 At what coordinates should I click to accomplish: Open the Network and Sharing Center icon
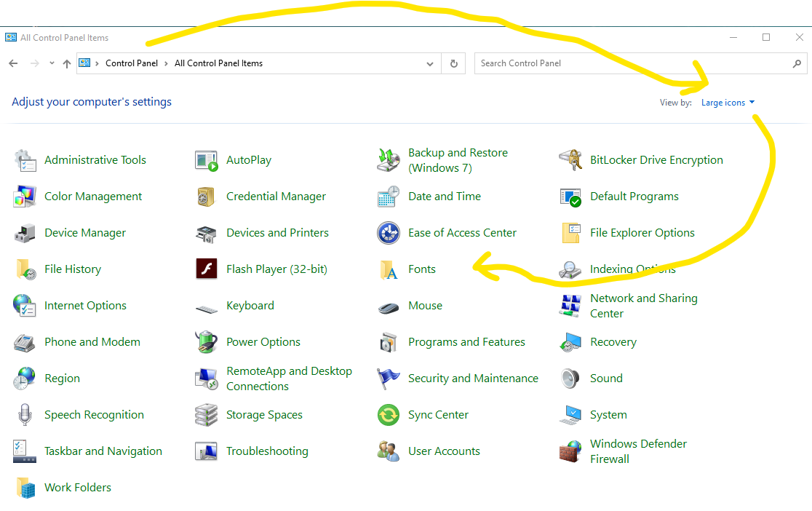coord(570,306)
